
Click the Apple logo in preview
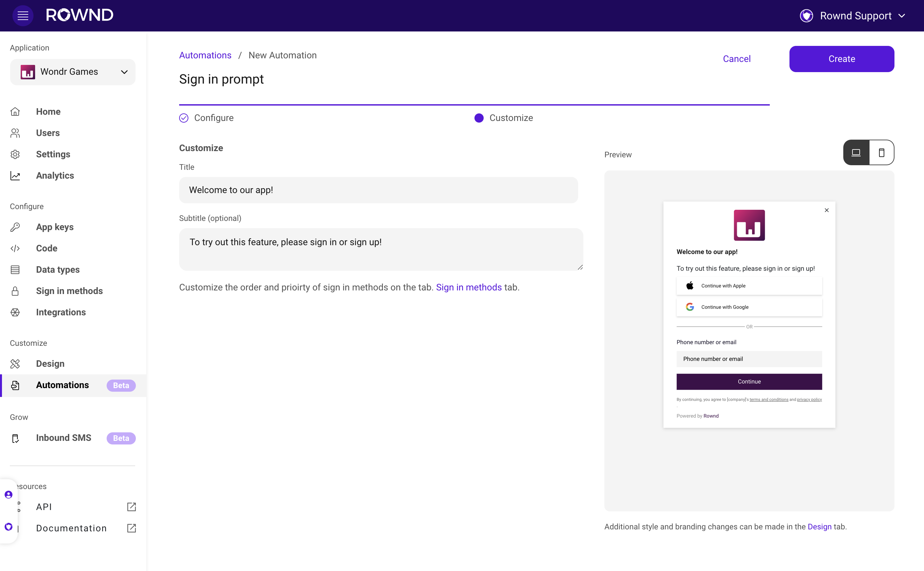coord(690,285)
